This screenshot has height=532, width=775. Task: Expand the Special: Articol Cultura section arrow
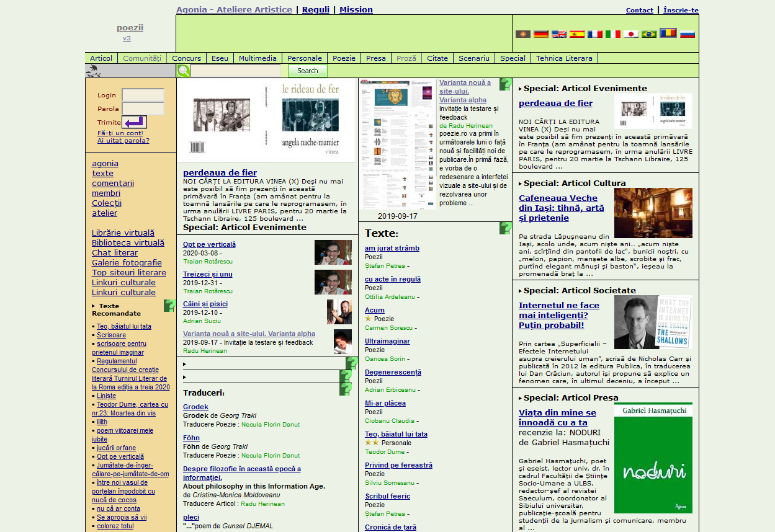pyautogui.click(x=521, y=184)
